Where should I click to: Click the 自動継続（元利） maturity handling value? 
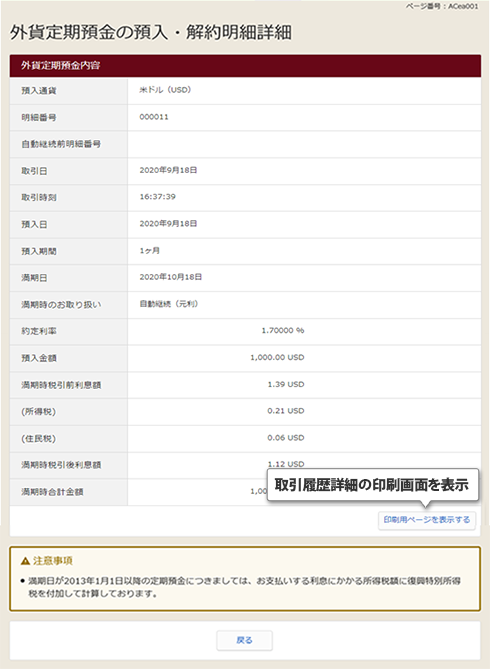(169, 304)
